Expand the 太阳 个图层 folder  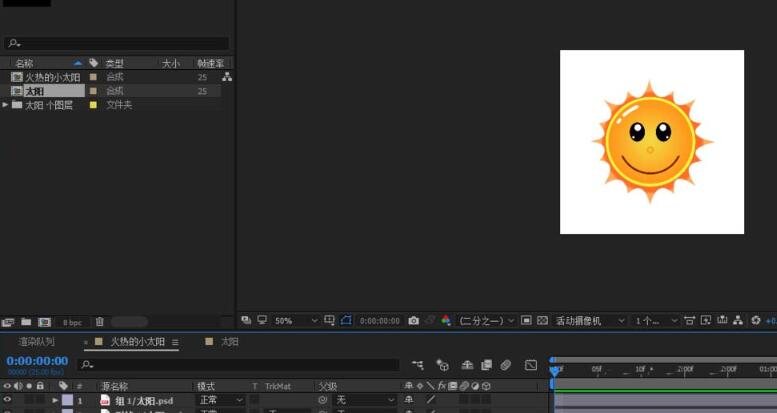[5, 105]
